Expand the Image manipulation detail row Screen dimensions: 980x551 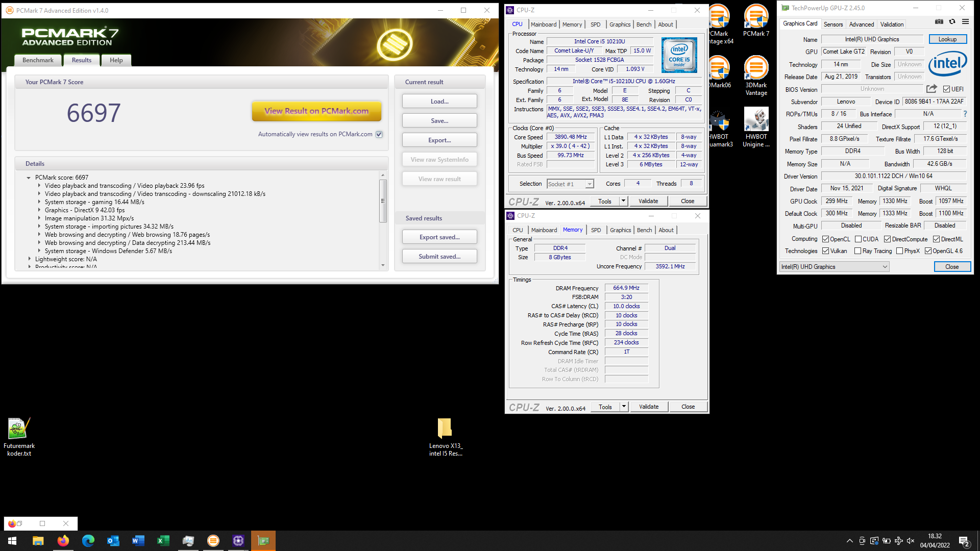coord(39,218)
